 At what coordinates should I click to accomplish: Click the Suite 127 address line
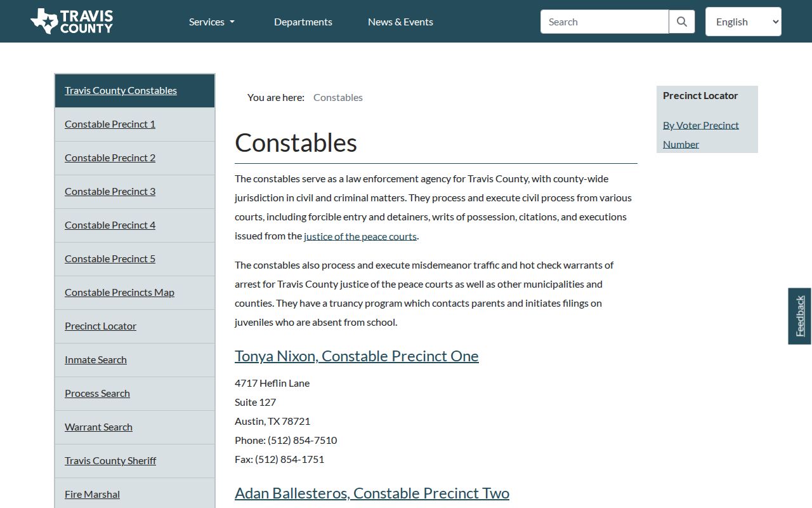[255, 402]
